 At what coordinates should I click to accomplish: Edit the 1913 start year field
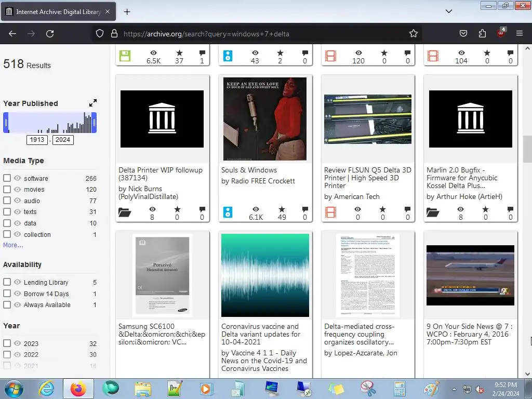coord(37,140)
